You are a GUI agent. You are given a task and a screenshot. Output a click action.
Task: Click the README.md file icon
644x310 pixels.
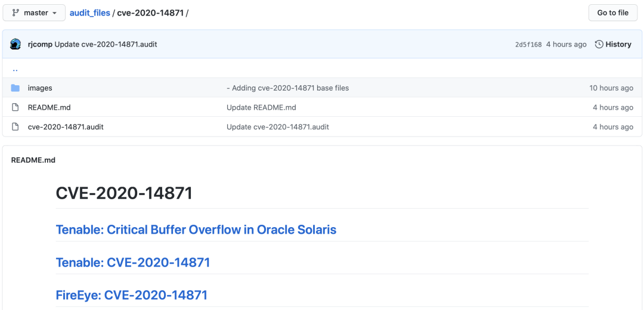(15, 107)
